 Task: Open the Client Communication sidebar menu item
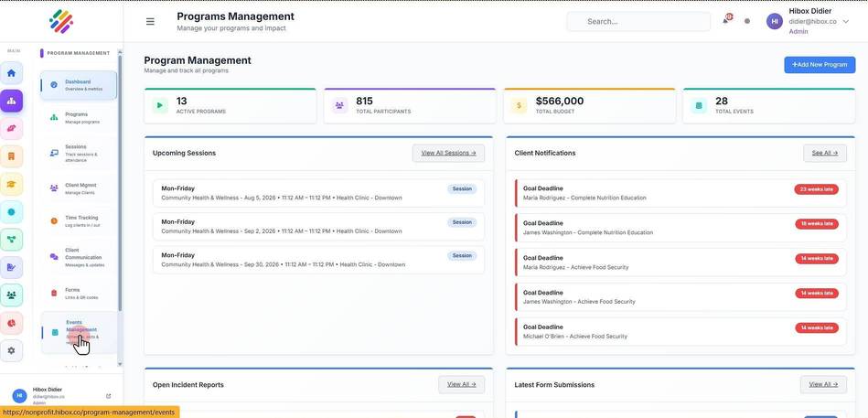pos(79,257)
